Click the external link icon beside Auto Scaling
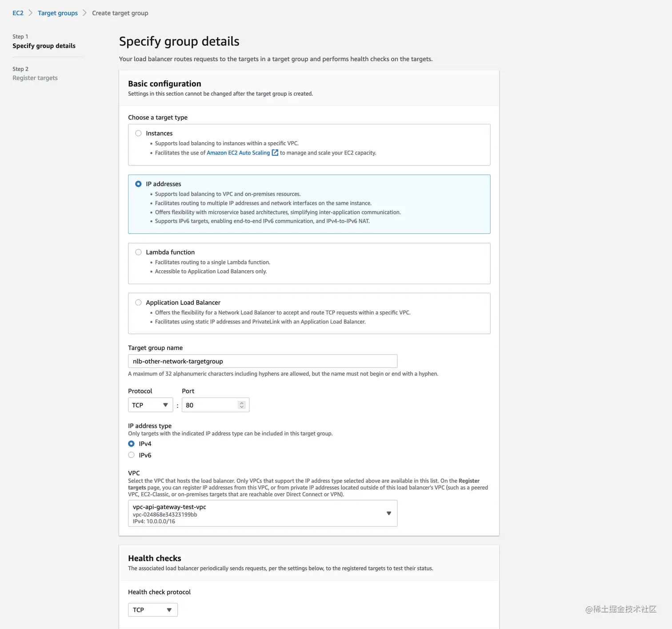Viewport: 672px width, 629px height. coord(275,153)
